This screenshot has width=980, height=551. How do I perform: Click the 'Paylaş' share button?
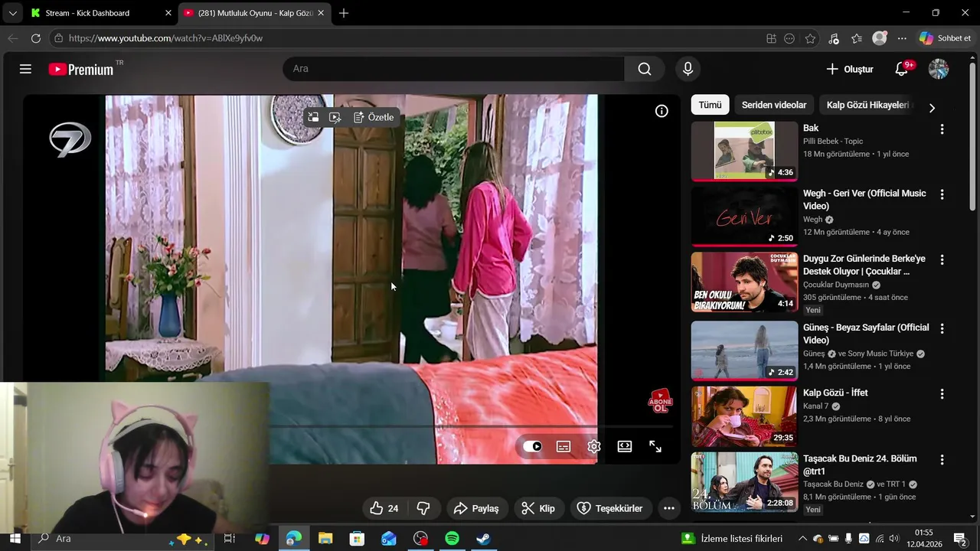point(476,508)
